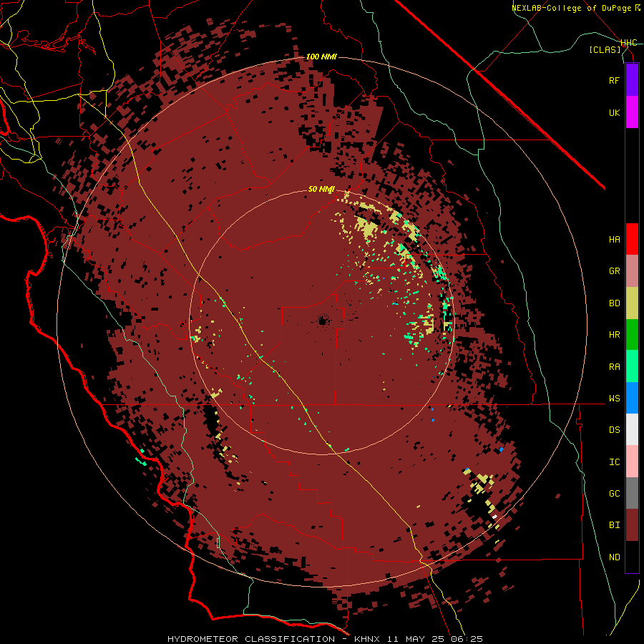
Task: Select the GC gray legend swatch
Action: 632,493
